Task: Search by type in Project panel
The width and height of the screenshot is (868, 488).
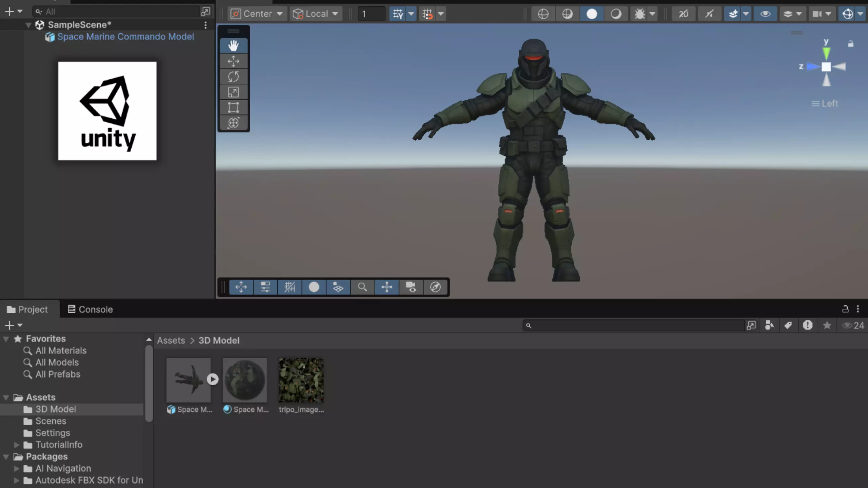Action: 769,325
